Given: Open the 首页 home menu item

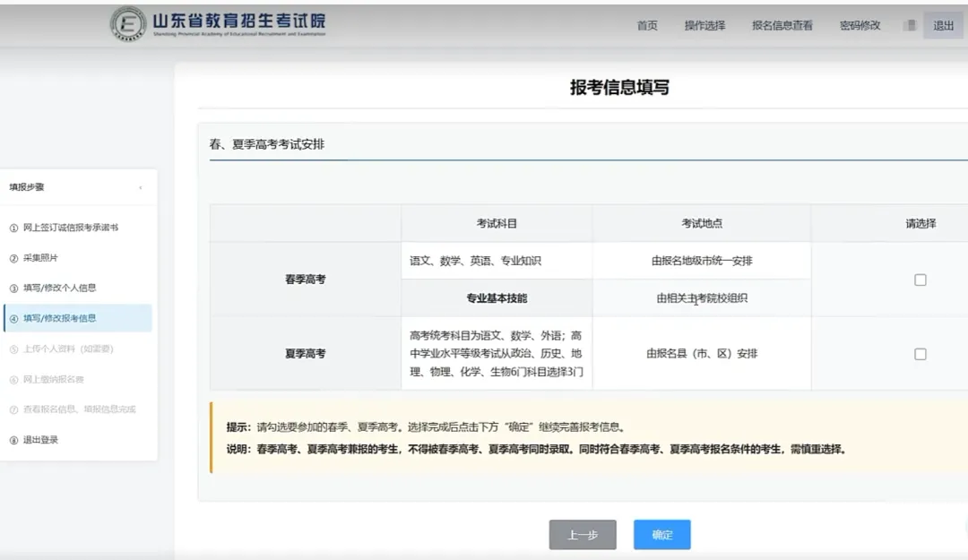Looking at the screenshot, I should (647, 25).
